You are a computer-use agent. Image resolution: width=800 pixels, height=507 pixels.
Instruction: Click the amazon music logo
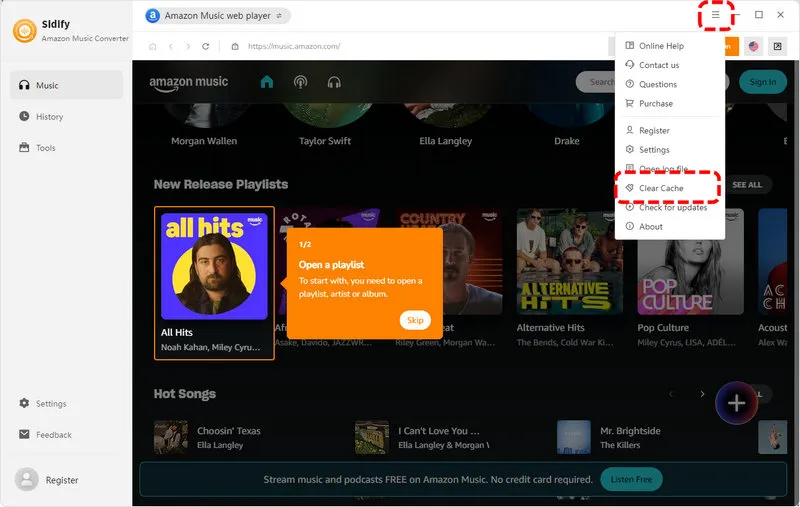[188, 83]
